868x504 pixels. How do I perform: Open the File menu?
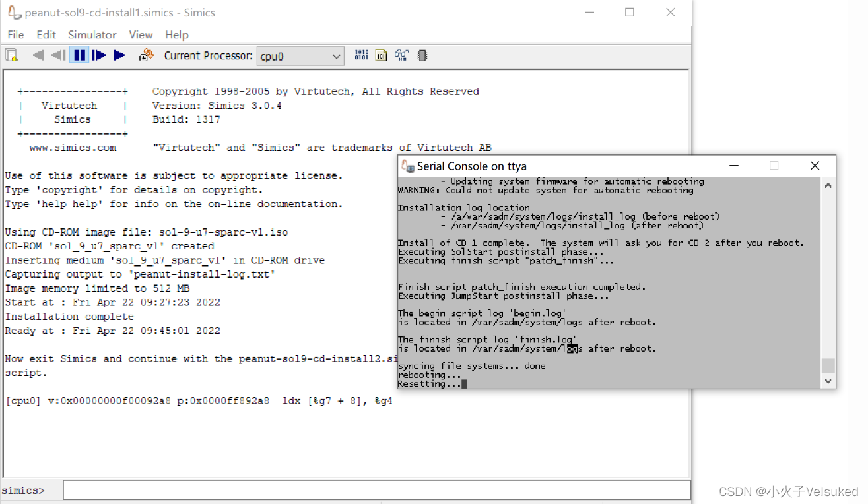15,34
